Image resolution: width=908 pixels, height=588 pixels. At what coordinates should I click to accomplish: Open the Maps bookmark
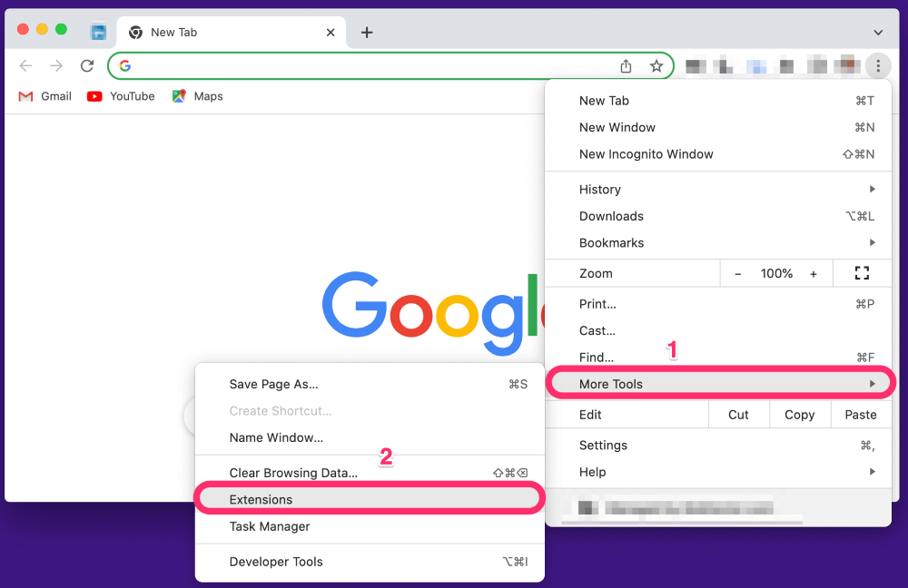(197, 96)
